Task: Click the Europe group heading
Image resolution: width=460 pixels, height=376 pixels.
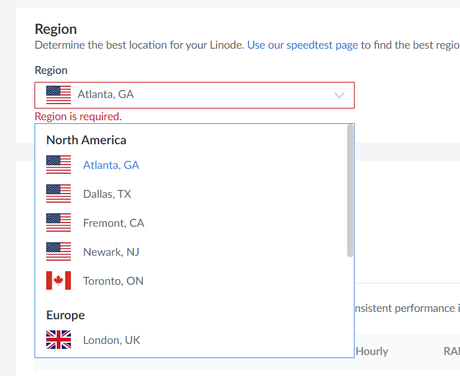Action: coord(65,315)
